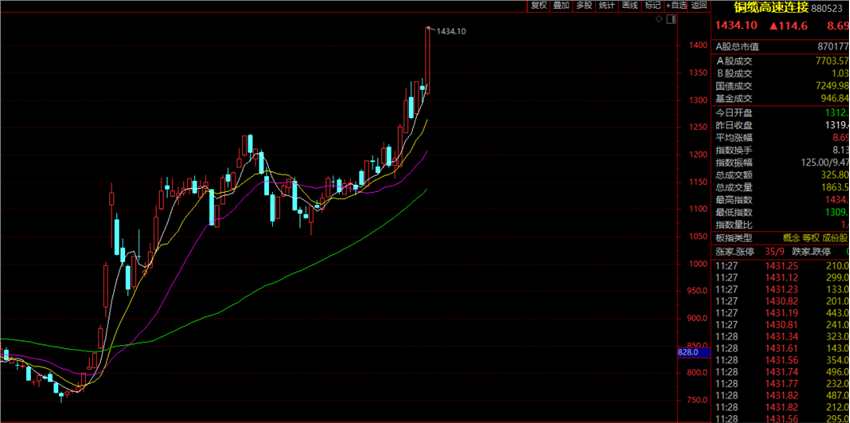Add to watchlist with +自选

(676, 5)
